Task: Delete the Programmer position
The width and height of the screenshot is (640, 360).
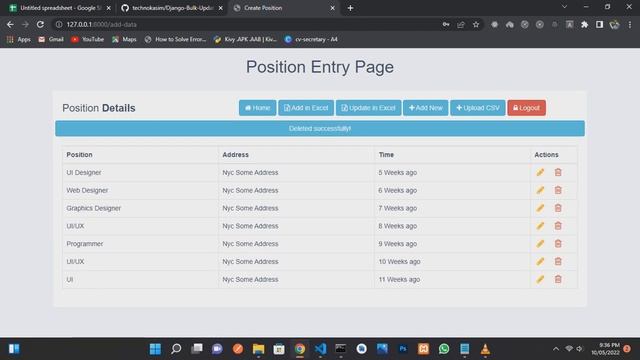Action: tap(558, 244)
